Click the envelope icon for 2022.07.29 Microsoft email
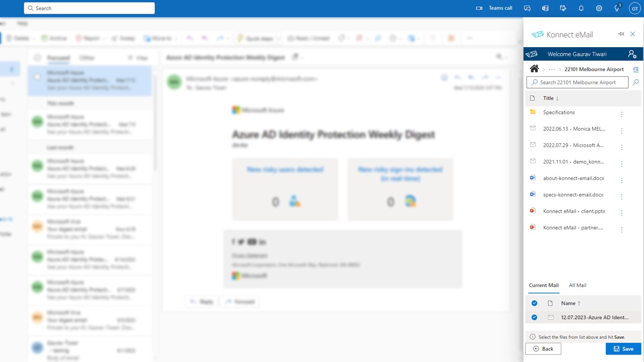 click(533, 145)
